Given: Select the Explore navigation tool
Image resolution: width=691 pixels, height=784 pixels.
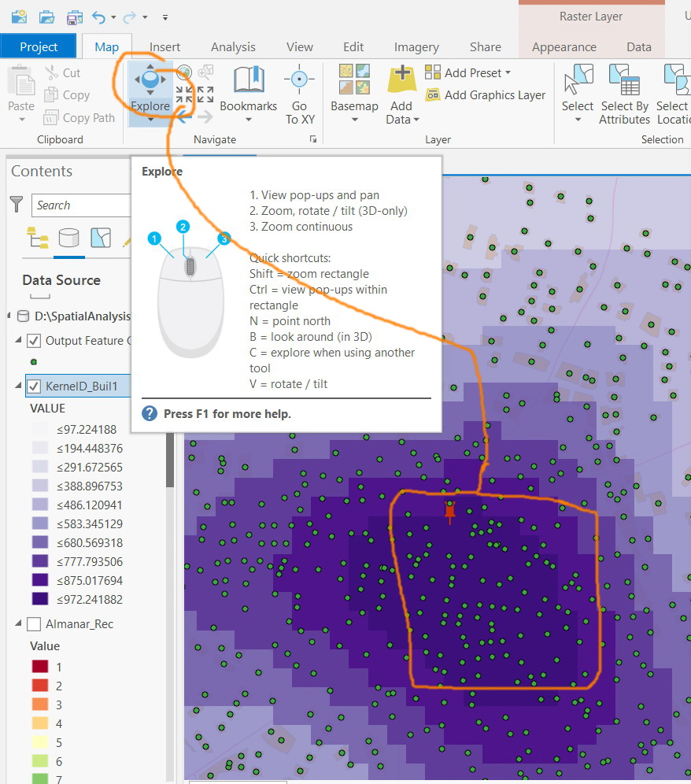Looking at the screenshot, I should [x=150, y=87].
